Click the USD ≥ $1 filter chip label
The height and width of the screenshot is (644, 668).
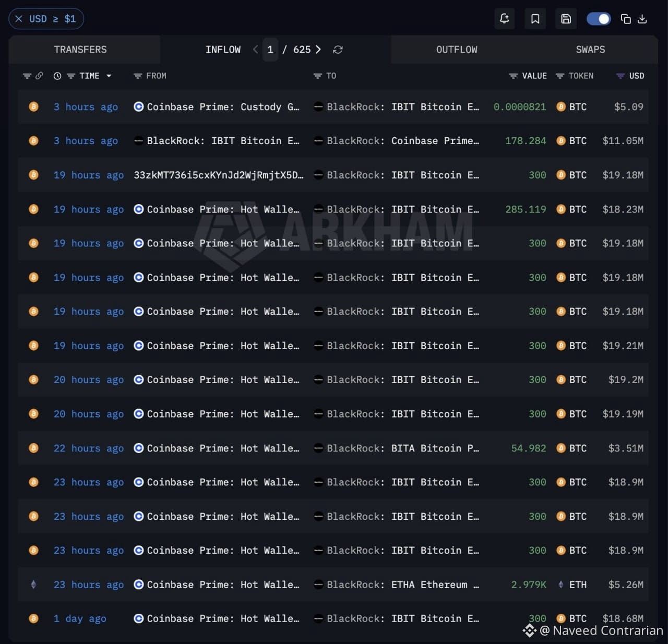click(x=53, y=19)
